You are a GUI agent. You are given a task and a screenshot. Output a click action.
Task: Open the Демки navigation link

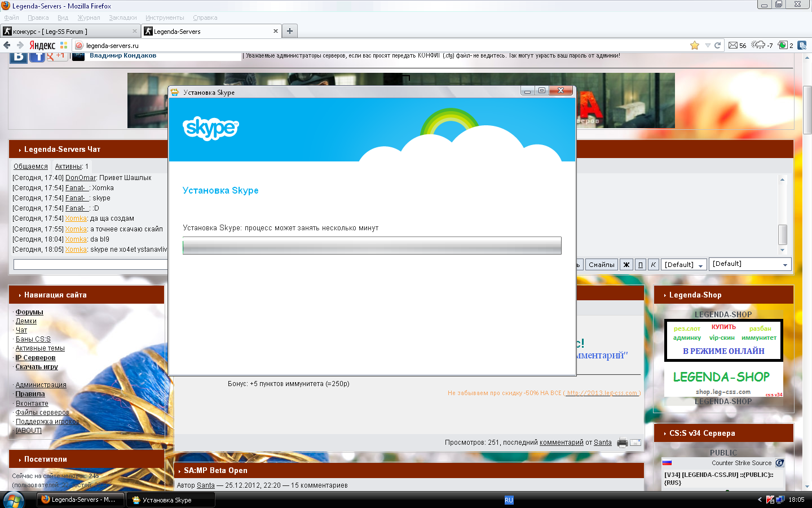click(26, 321)
